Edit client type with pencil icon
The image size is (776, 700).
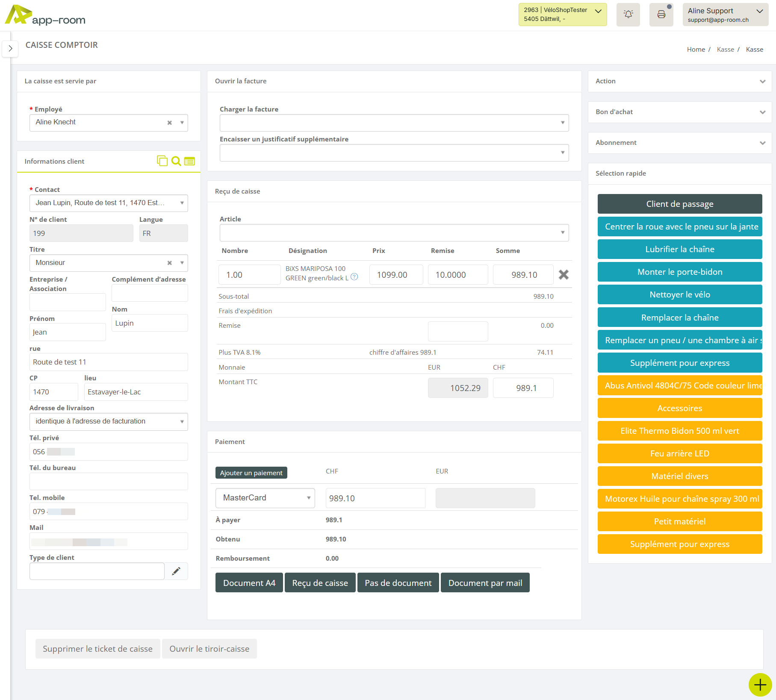(176, 571)
